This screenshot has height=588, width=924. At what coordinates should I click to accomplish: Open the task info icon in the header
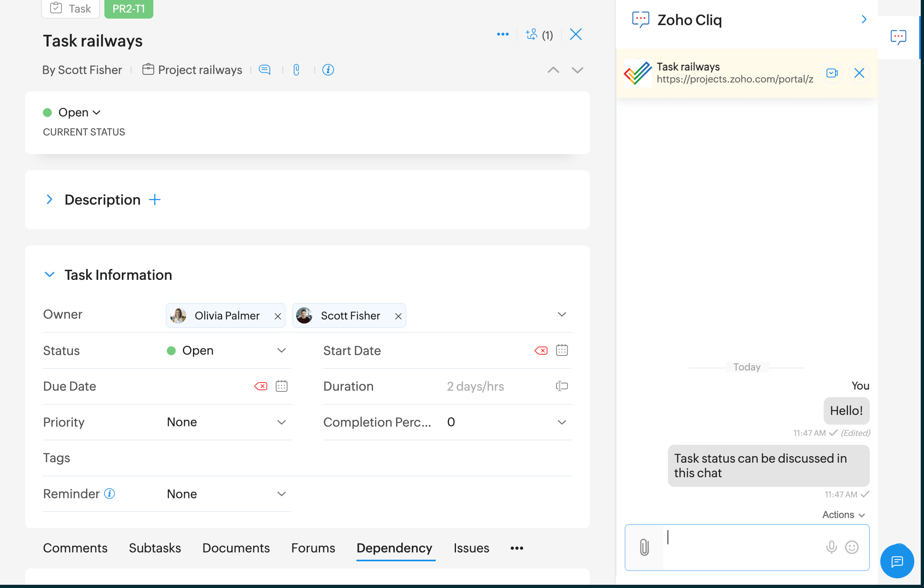[x=328, y=70]
